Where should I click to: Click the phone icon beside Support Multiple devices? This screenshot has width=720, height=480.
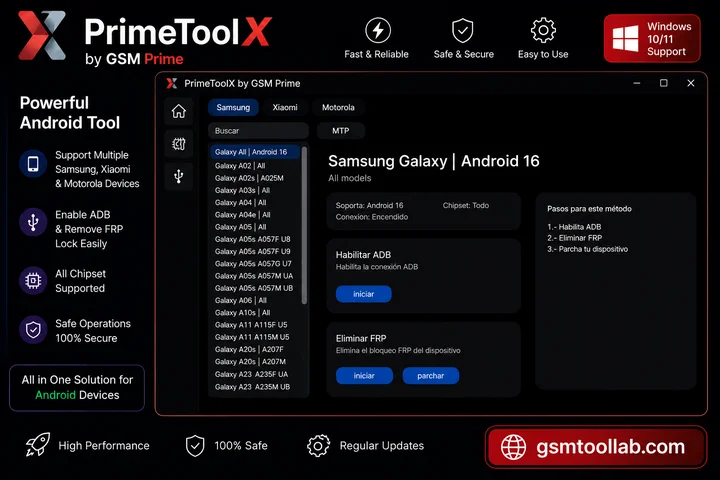[33, 164]
